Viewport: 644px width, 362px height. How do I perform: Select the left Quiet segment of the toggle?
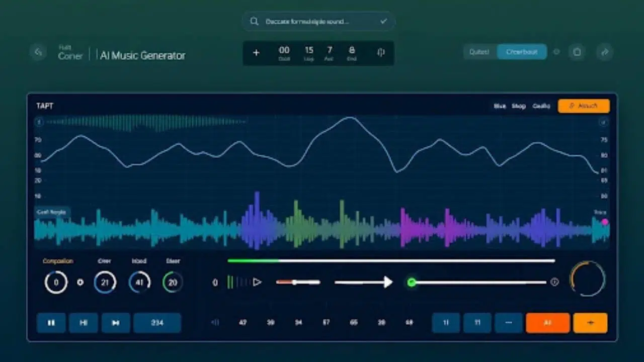click(x=479, y=52)
